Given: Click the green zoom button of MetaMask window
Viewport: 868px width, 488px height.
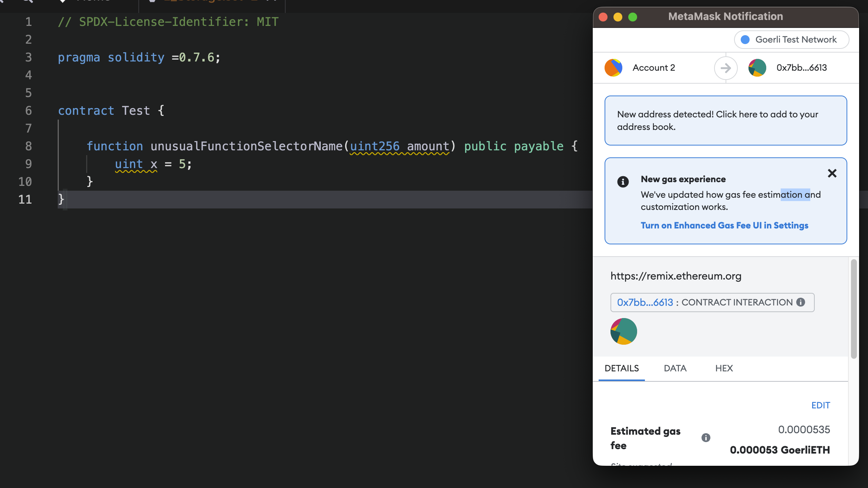Looking at the screenshot, I should coord(633,17).
